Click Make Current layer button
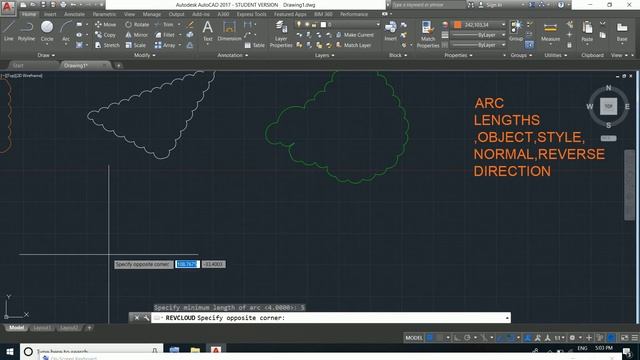640x360 pixels. [x=355, y=35]
